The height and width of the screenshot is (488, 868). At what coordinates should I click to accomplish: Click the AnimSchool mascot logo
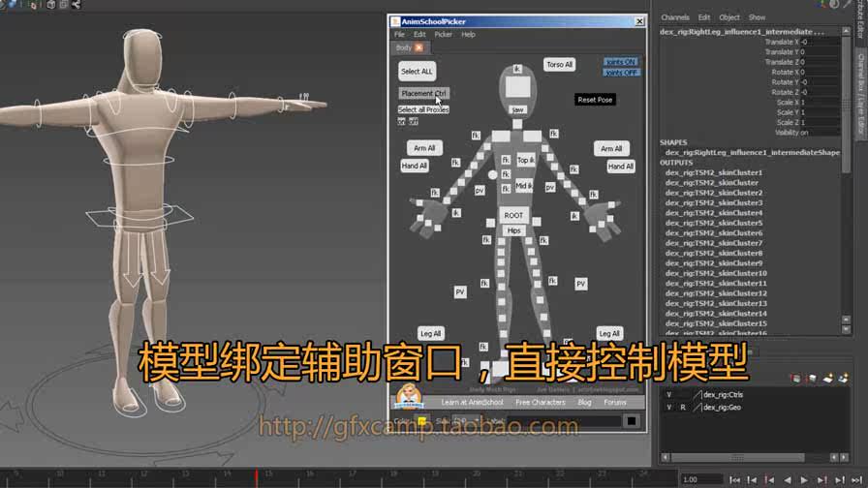(409, 396)
